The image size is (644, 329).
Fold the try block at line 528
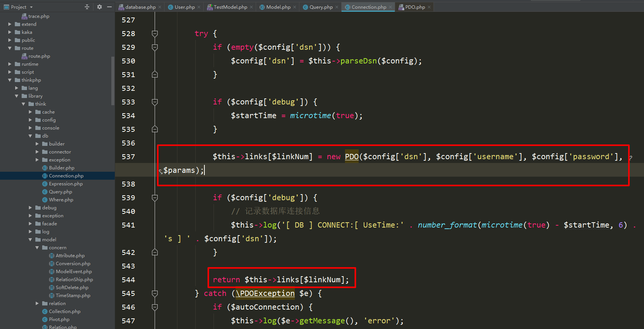tap(155, 33)
